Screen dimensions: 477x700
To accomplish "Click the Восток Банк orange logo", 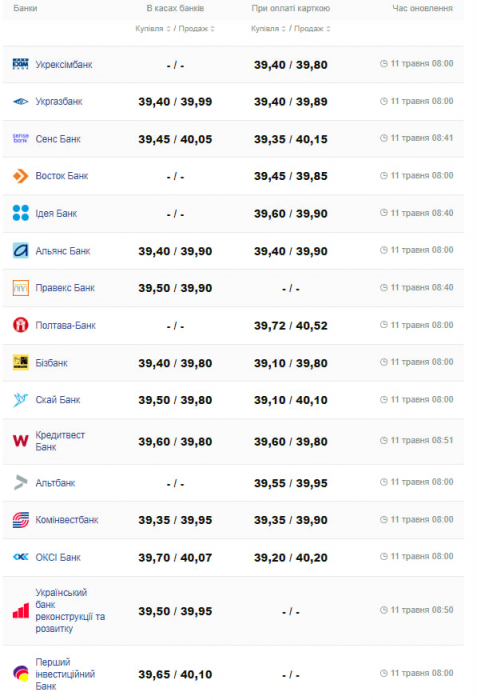I will tap(21, 176).
